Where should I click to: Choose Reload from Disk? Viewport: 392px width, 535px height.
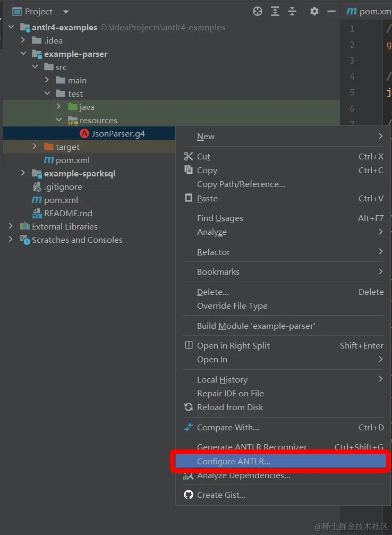[283, 407]
